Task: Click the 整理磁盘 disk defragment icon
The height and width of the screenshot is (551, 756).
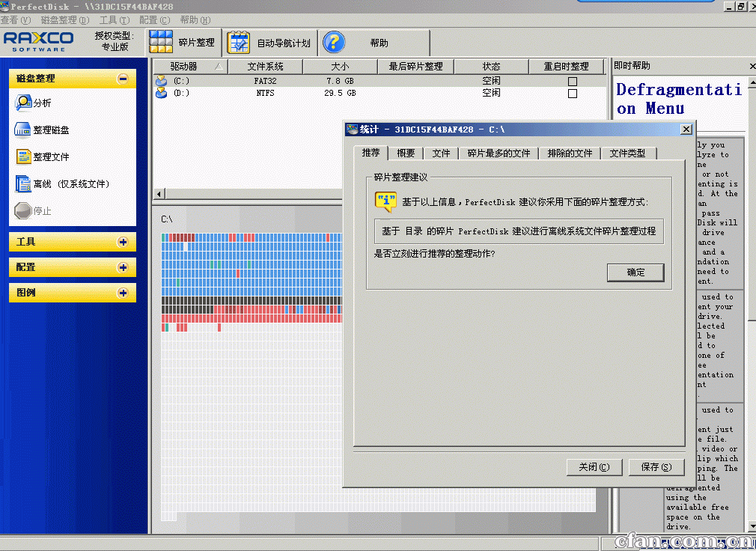Action: pyautogui.click(x=22, y=130)
